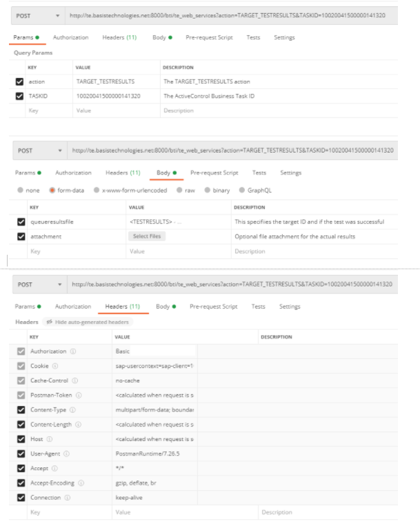Screen dimensions: 420x524
Task: Click the Accept-Encoding info icon
Action: (81, 483)
